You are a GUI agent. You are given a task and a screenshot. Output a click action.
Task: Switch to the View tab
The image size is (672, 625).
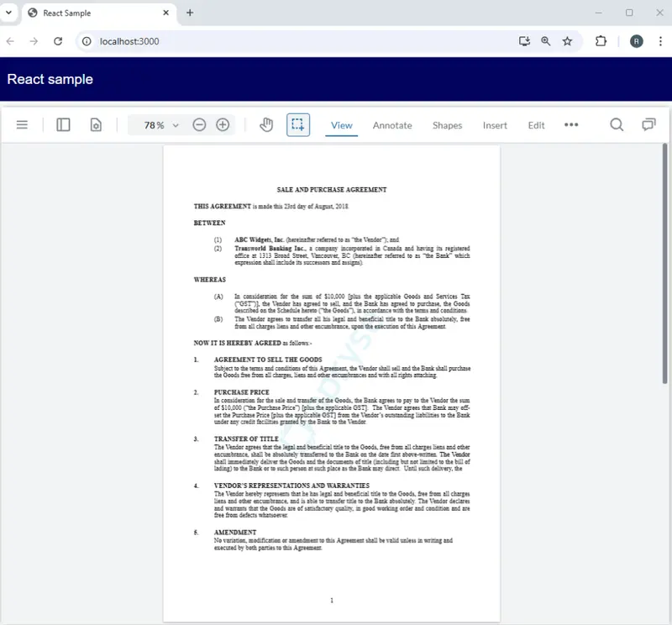click(x=342, y=126)
